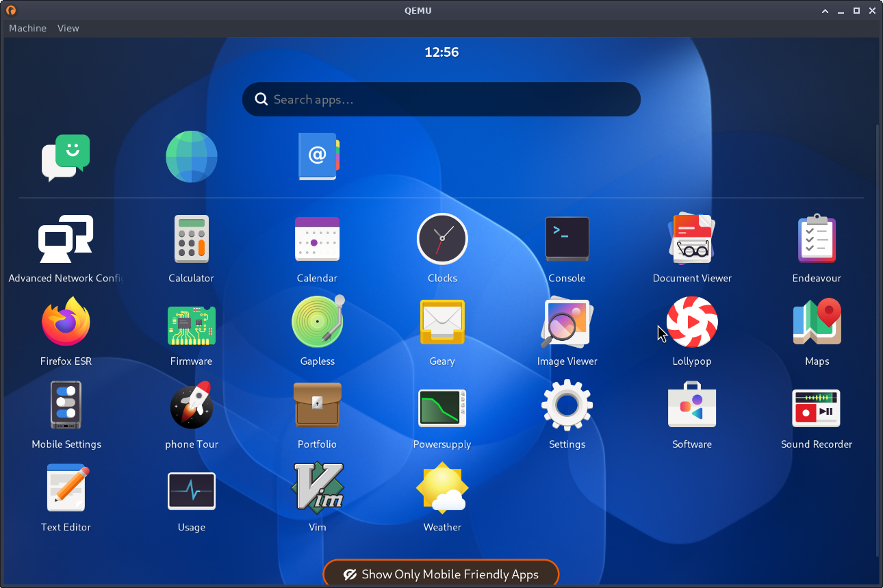Viewport: 883px width, 588px height.
Task: Launch the Vim editor
Action: [x=318, y=487]
